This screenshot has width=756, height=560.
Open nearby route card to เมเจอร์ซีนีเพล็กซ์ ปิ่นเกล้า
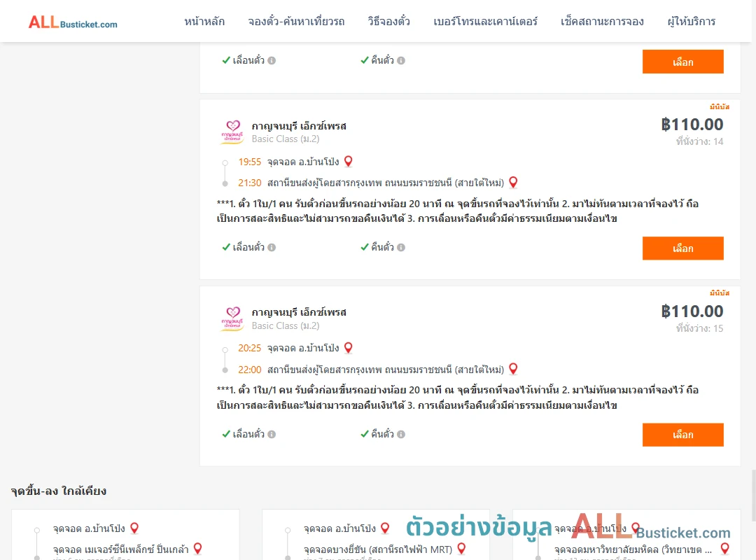125,534
